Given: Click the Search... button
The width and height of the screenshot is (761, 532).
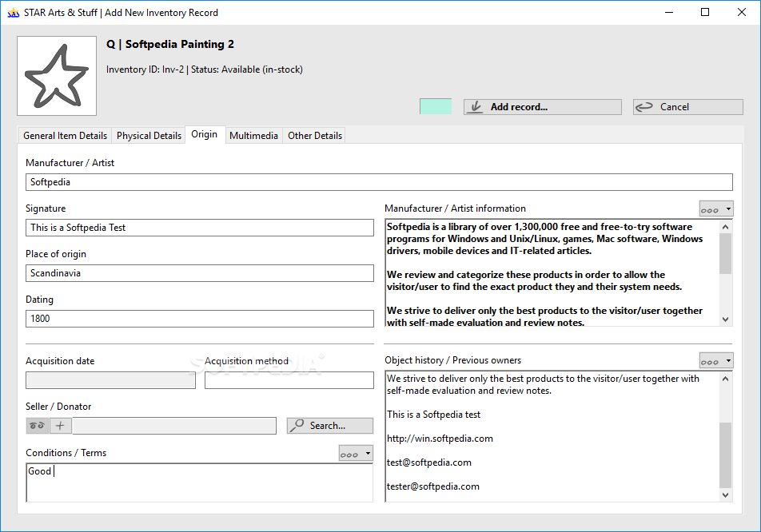Looking at the screenshot, I should [330, 426].
